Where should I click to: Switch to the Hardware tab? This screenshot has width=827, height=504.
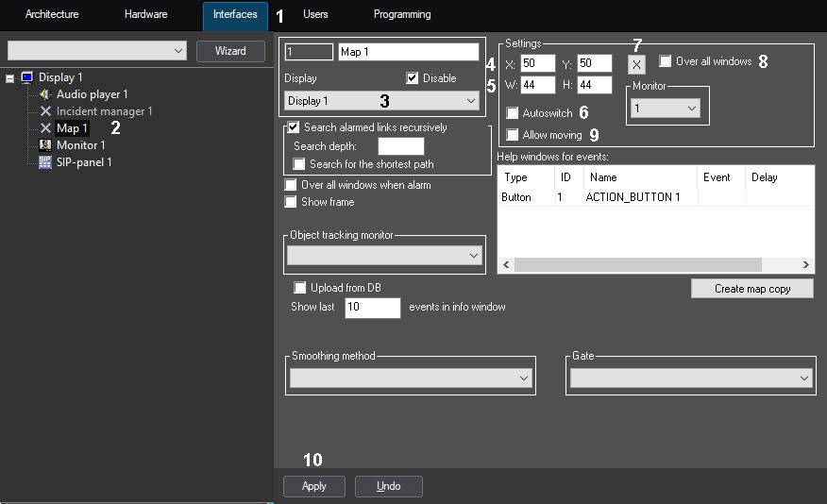tap(145, 15)
